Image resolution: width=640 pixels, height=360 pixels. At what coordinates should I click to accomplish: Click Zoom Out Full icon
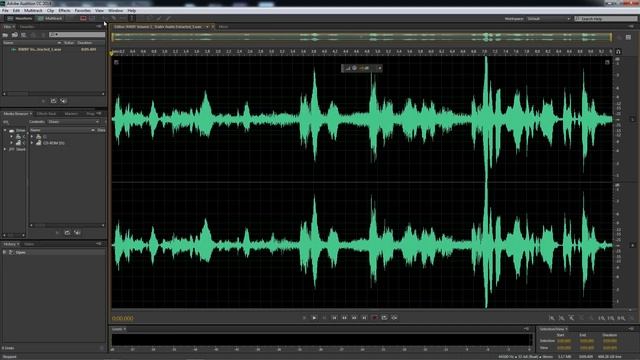coord(592,318)
